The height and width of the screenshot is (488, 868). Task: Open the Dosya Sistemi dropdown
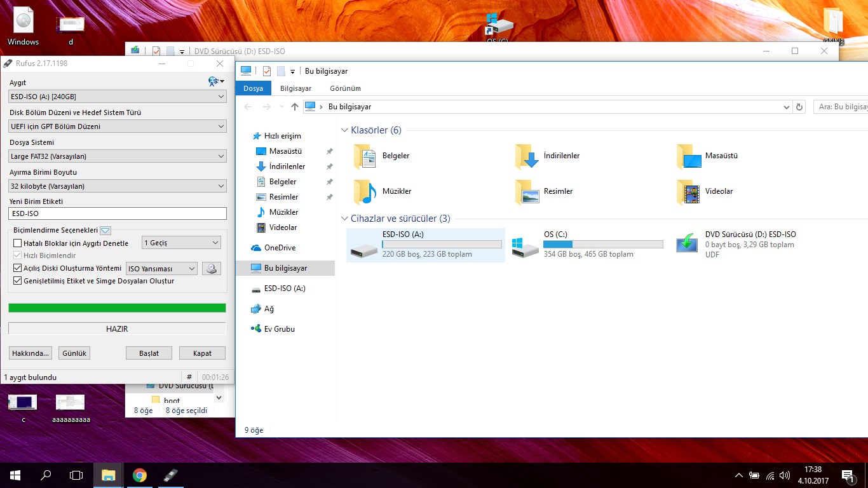coord(118,156)
